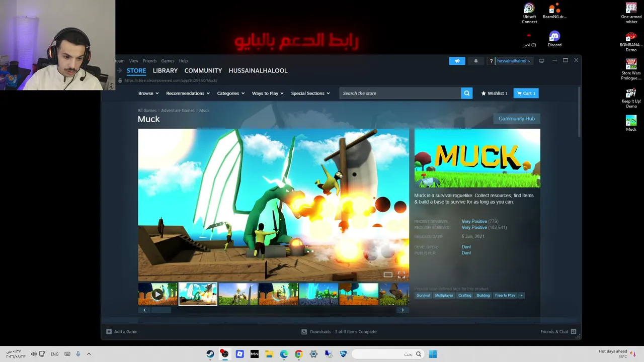Show hidden system tray icons chevron
This screenshot has width=644, height=362.
tap(89, 354)
